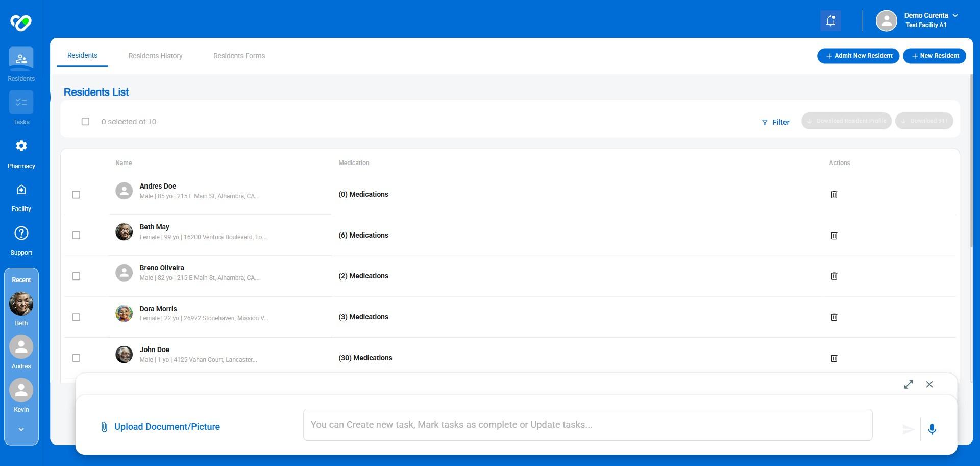Click the New Resident button

[x=935, y=56]
